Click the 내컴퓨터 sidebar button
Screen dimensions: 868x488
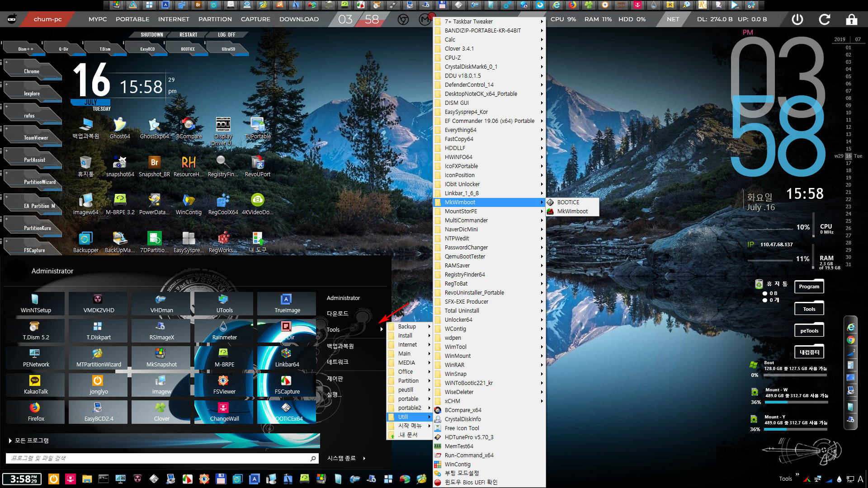coord(809,352)
